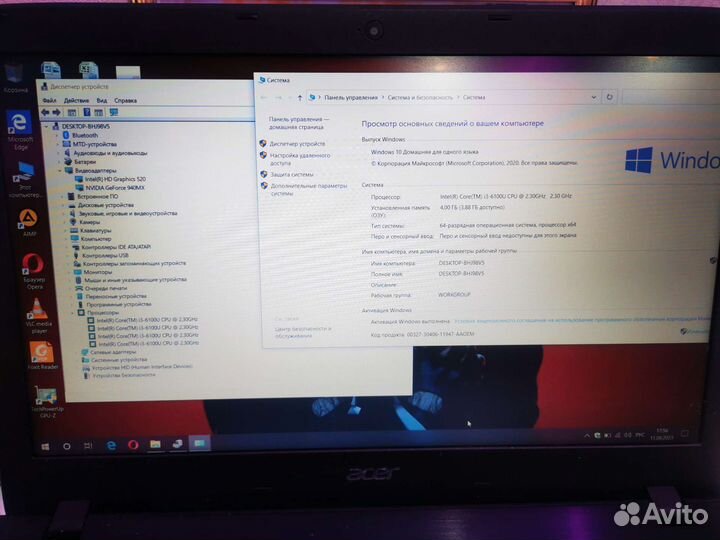Expand the Сетевые адаптеры category
Screen dimensions: 720x540
76,352
